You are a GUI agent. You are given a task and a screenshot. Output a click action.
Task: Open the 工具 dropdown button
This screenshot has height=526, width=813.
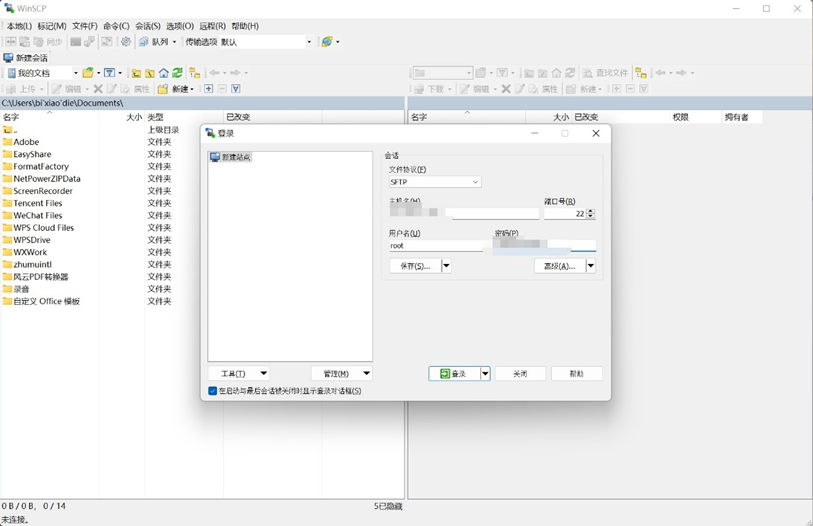point(239,373)
